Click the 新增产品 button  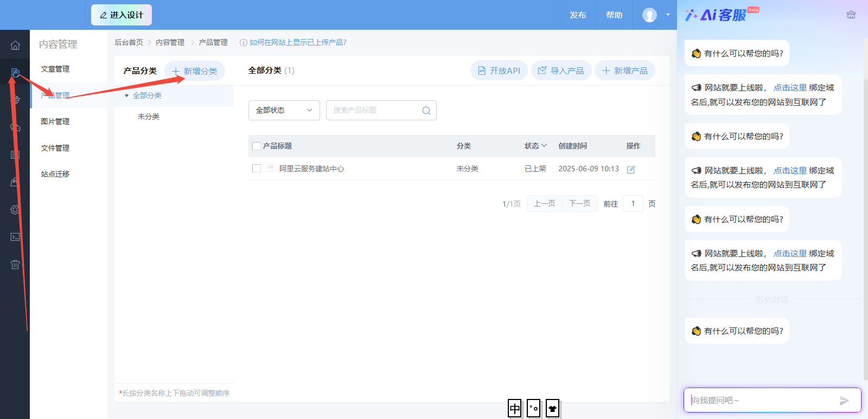pos(625,70)
